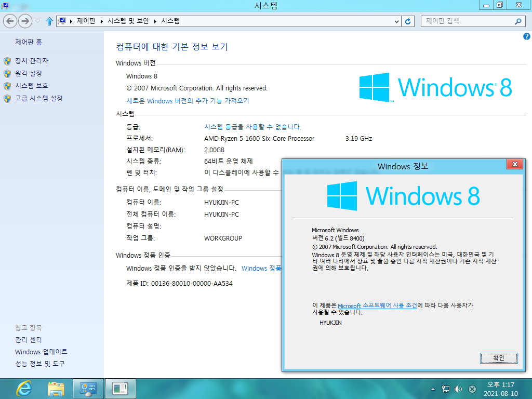The width and height of the screenshot is (532, 399).
Task: Click Microsoft 소프트웨어 사용 조건 link
Action: click(x=377, y=305)
